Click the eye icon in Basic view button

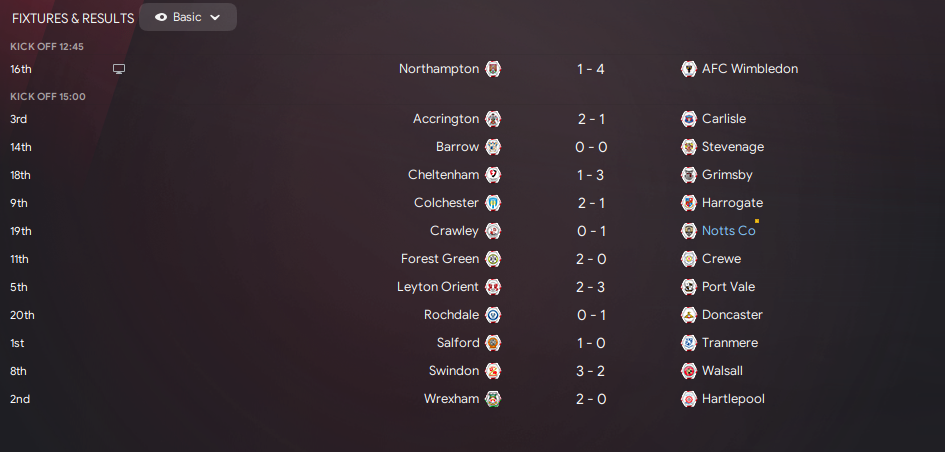tap(161, 17)
